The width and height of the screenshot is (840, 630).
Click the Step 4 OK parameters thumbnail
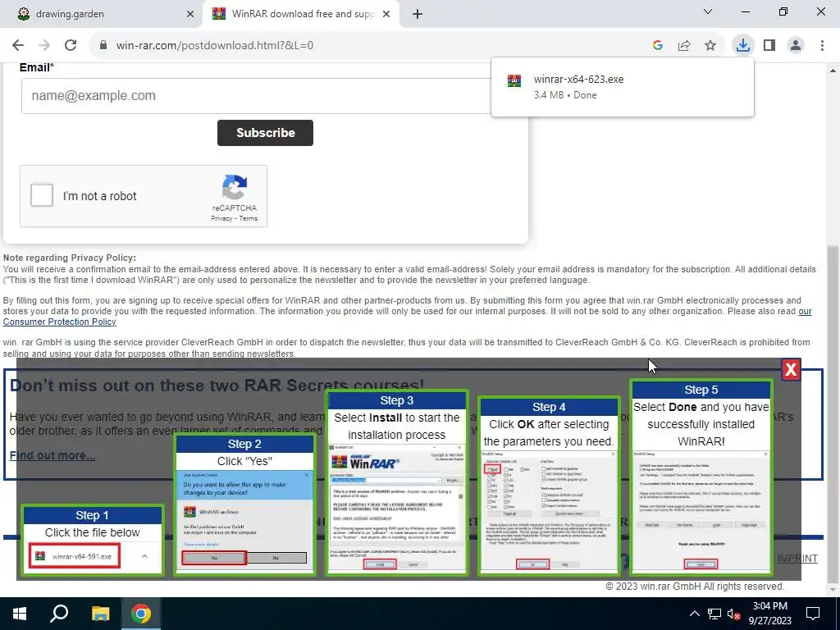549,486
